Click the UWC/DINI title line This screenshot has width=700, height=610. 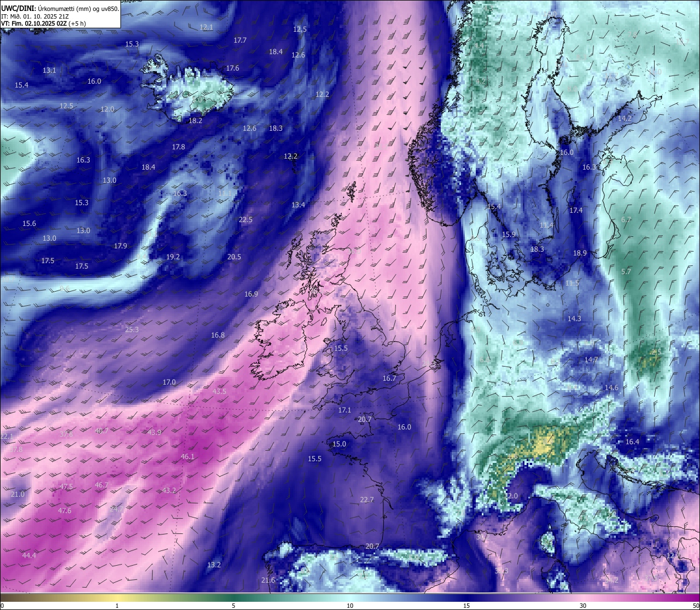[x=60, y=9]
